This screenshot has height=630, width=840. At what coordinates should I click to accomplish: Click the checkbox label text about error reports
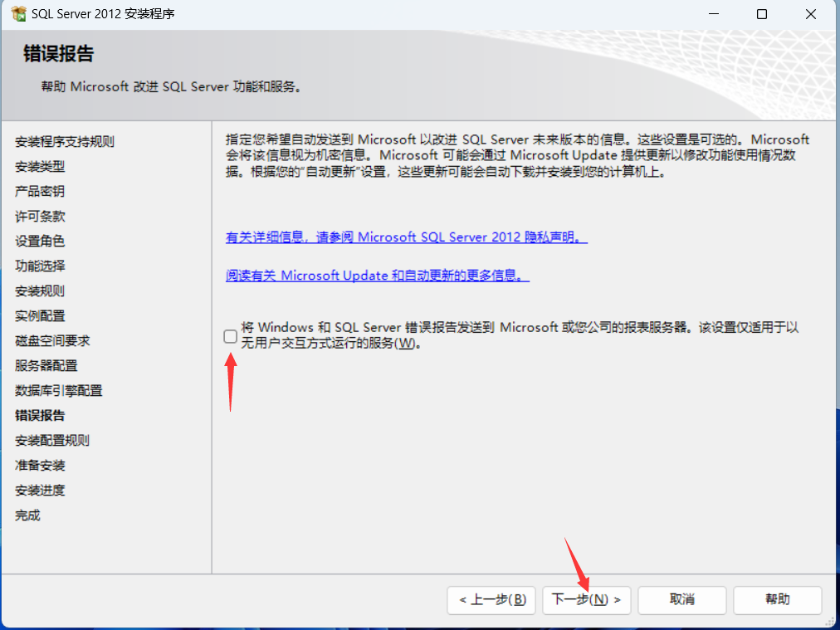click(520, 335)
